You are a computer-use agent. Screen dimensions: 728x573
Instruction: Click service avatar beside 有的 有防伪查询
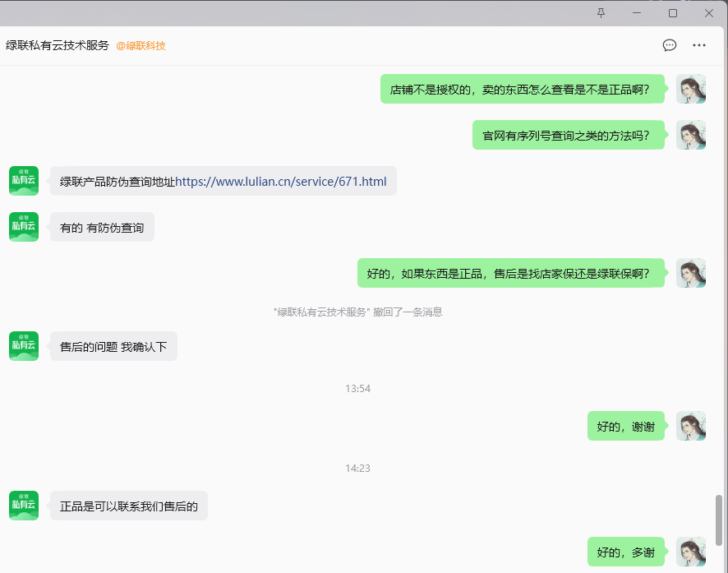(24, 227)
